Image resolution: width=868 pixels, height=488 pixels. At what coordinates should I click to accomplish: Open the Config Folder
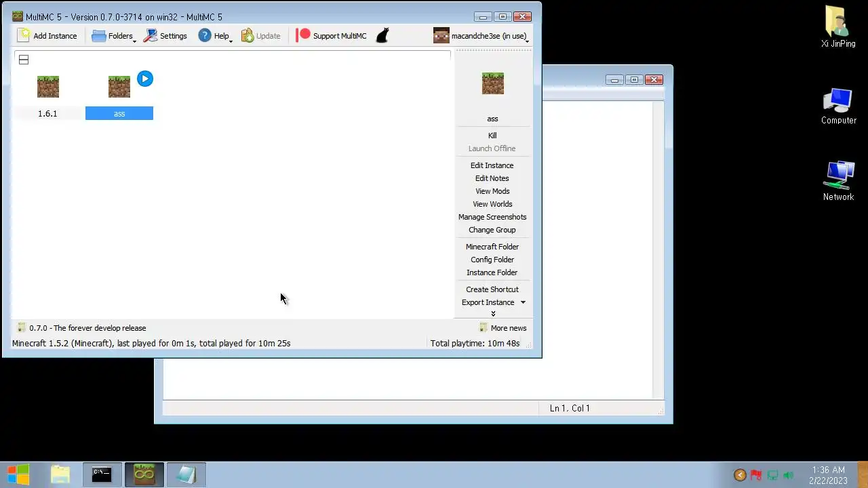[492, 260]
